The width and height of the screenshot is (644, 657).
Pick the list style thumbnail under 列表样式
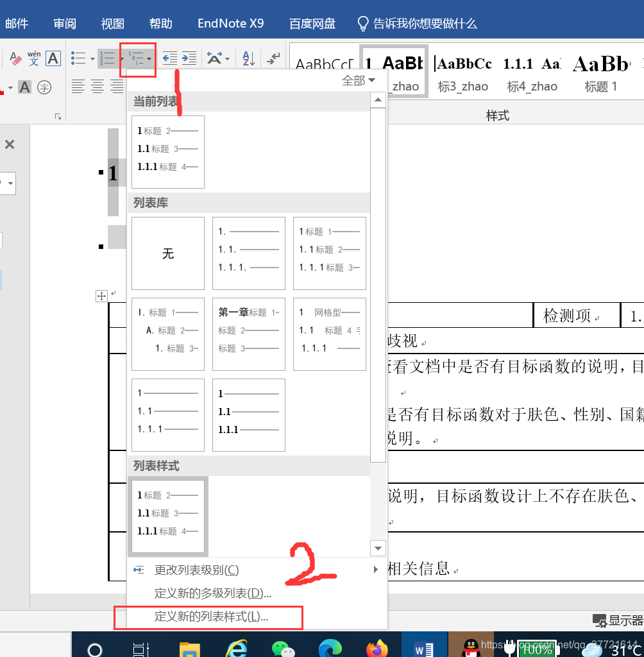pyautogui.click(x=168, y=516)
